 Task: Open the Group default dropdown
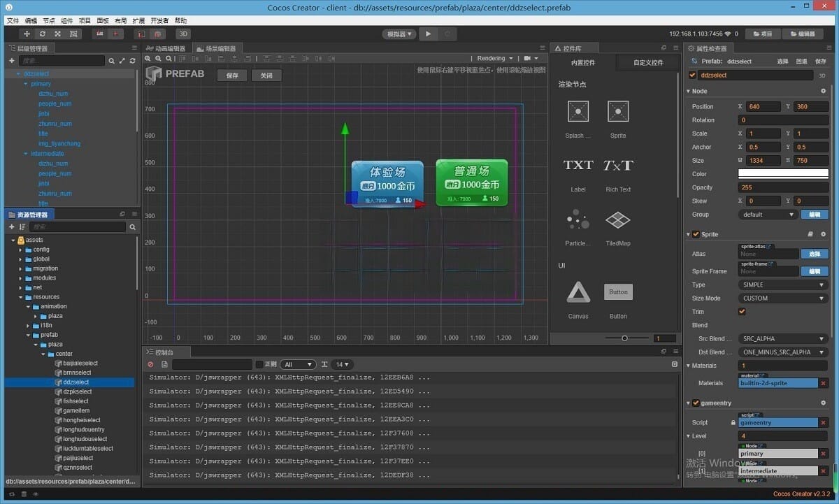coord(768,215)
